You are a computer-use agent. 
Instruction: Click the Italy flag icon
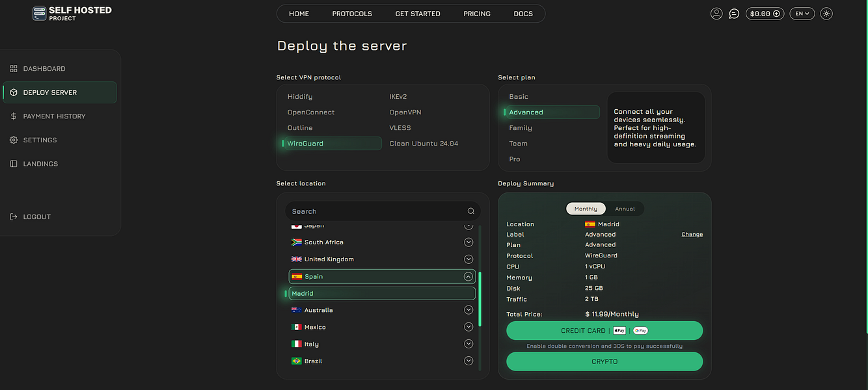(297, 344)
